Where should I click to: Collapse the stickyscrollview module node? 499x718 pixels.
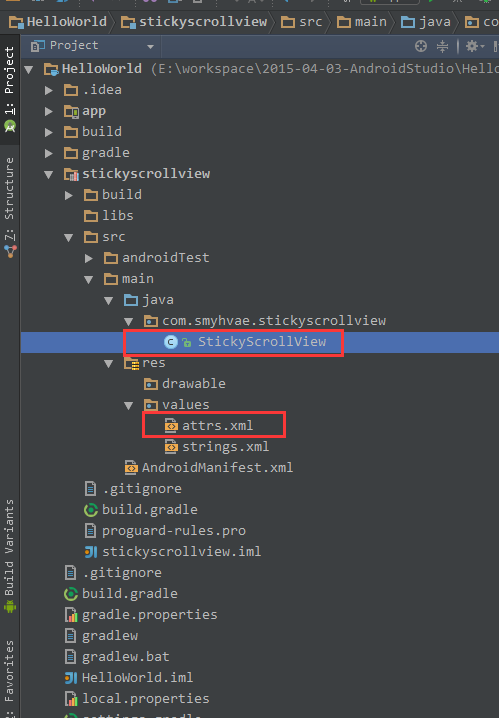[x=49, y=174]
